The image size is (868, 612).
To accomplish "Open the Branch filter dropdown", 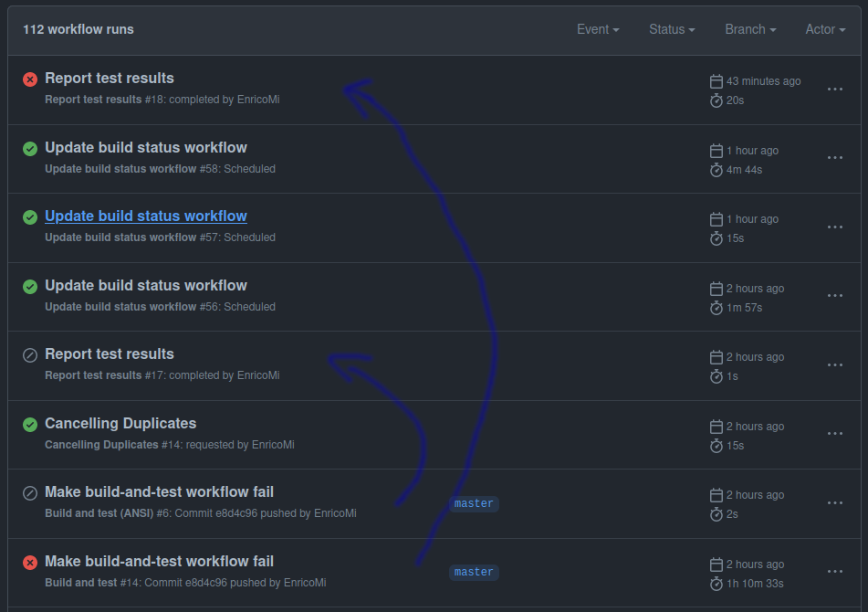I will [x=750, y=29].
